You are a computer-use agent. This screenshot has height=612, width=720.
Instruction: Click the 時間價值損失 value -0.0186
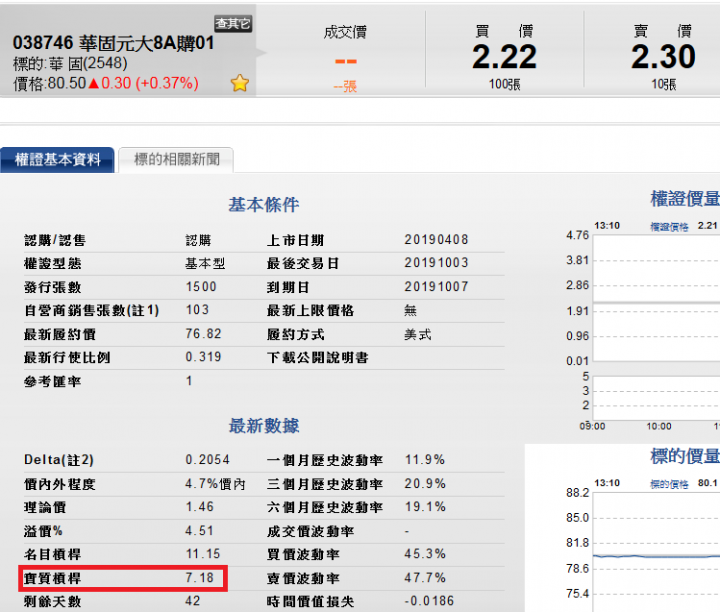pos(429,601)
